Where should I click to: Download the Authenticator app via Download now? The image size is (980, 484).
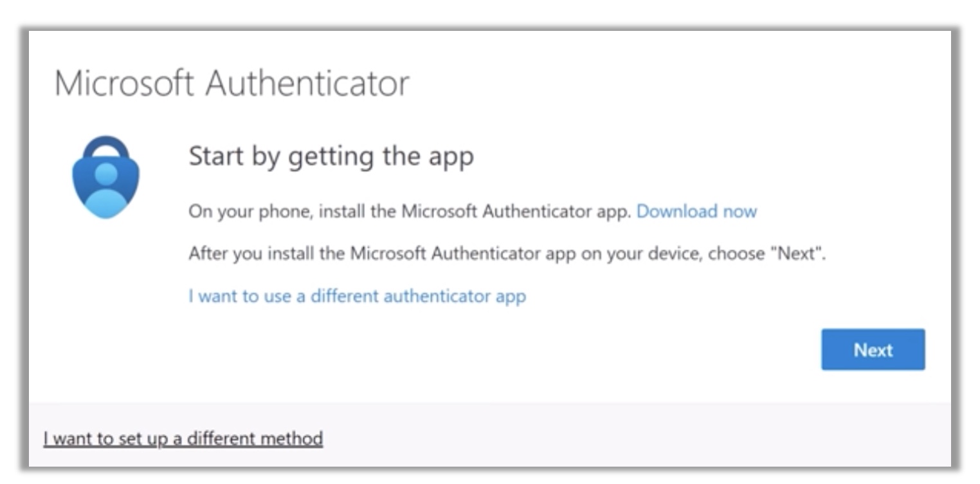696,211
